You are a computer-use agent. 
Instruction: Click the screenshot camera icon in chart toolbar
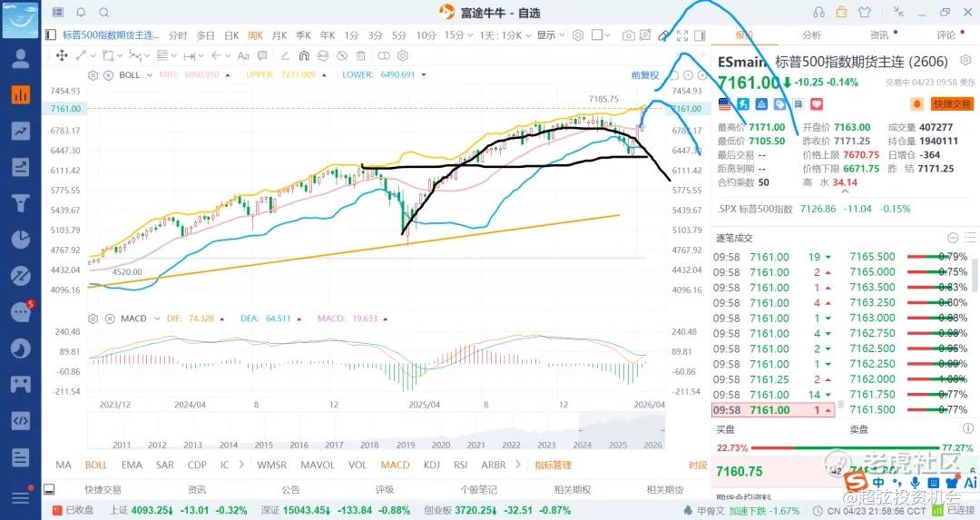[x=628, y=35]
